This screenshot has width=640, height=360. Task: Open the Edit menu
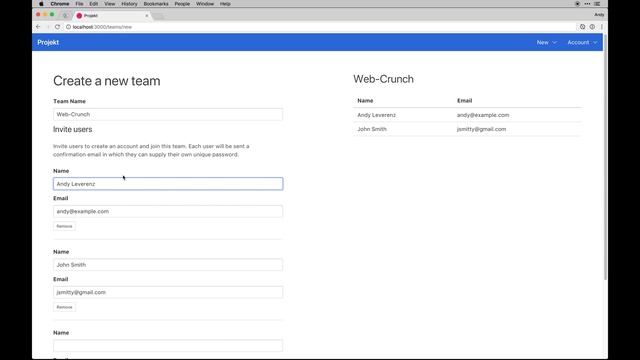[93, 4]
